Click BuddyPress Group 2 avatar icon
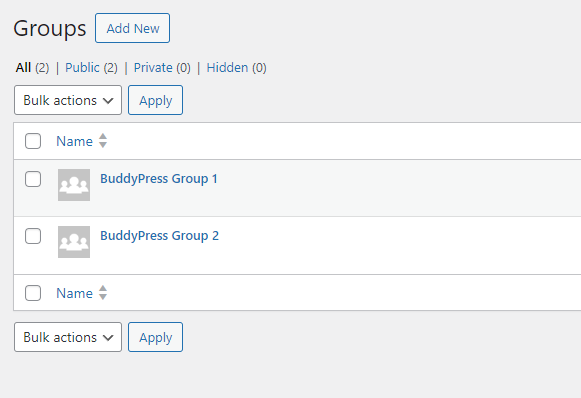The height and width of the screenshot is (398, 581). [74, 242]
